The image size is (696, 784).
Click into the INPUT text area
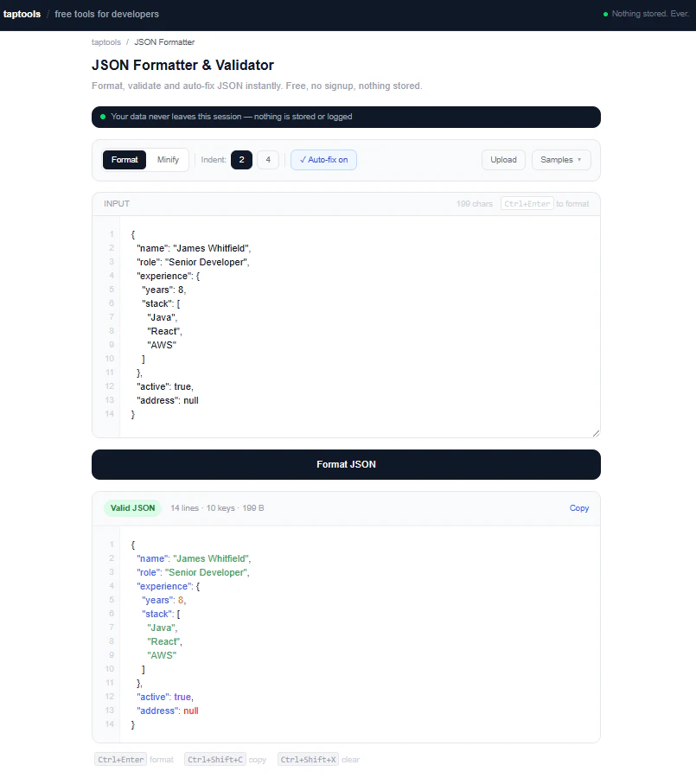[x=346, y=328]
